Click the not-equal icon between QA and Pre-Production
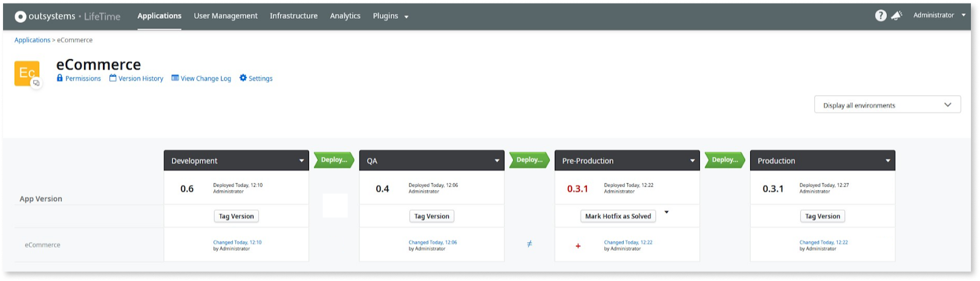Screen dimensions: 980x281 coord(529,244)
